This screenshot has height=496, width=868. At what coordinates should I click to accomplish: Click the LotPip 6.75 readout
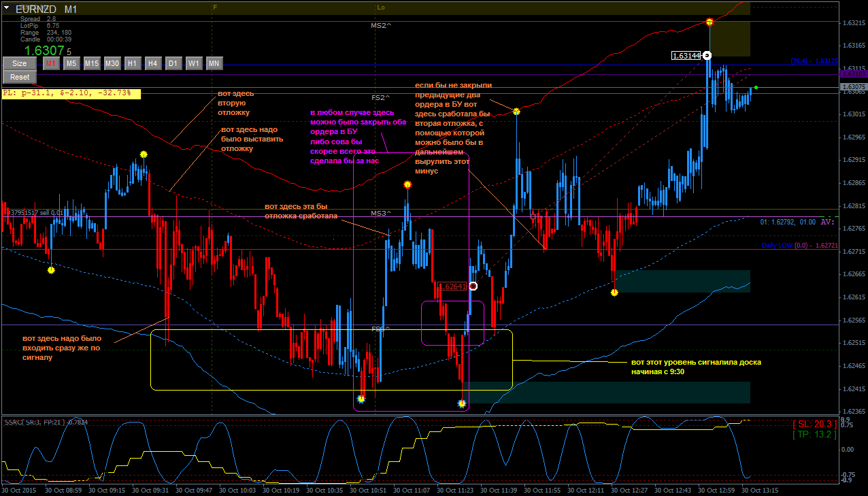tap(39, 26)
